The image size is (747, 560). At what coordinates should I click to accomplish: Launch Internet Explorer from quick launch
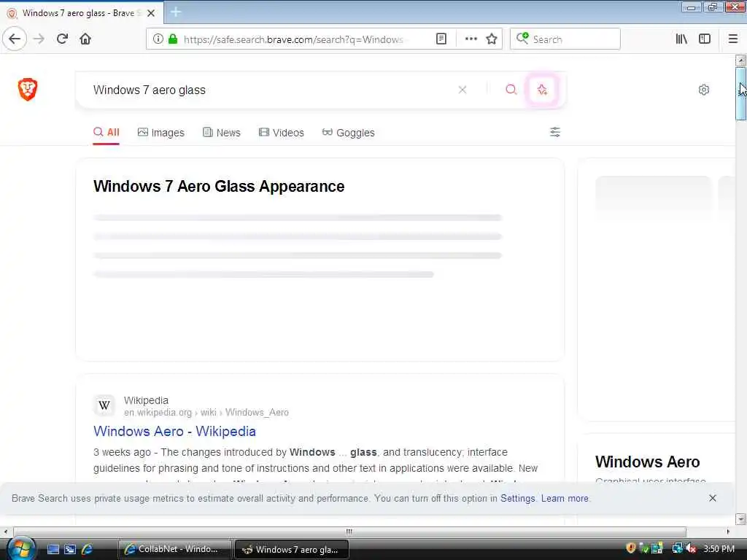[87, 549]
